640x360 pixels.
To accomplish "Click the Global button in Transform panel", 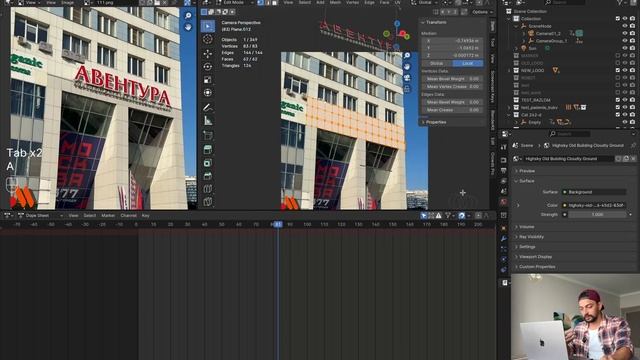I will (x=436, y=63).
